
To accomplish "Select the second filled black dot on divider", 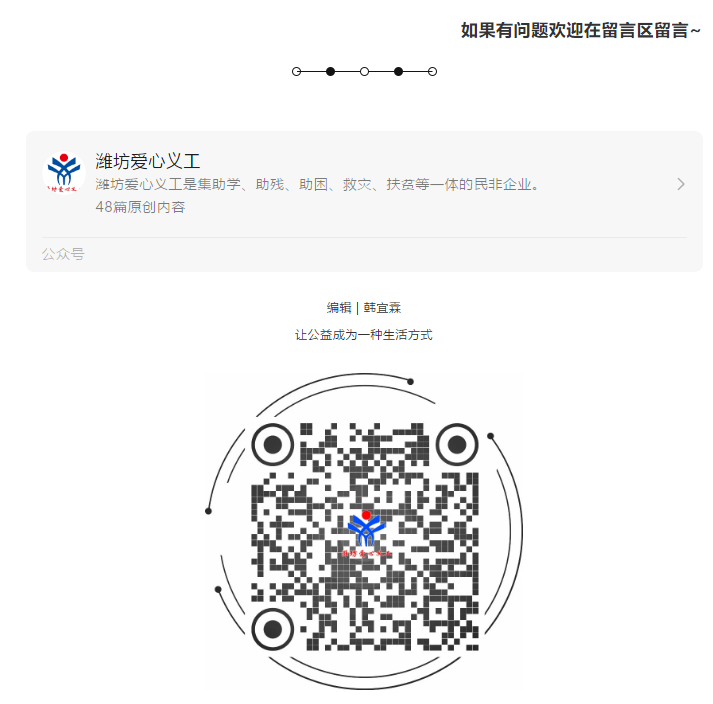I will click(x=398, y=71).
